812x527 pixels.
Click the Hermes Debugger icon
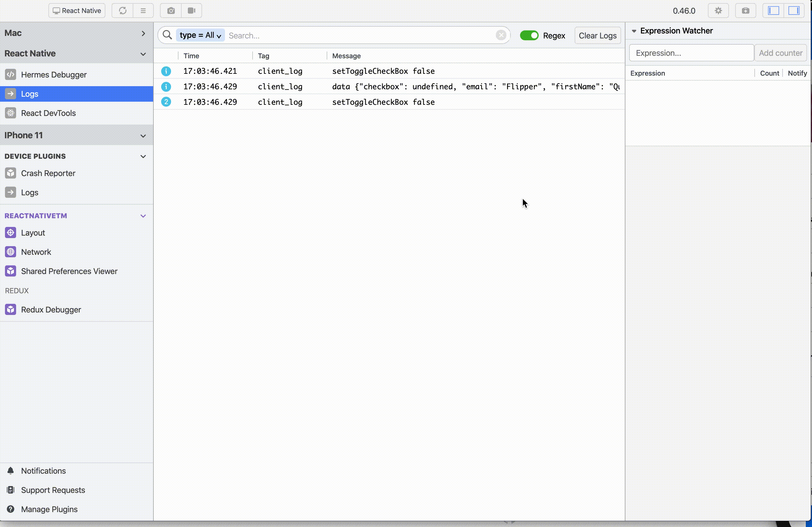(x=11, y=74)
